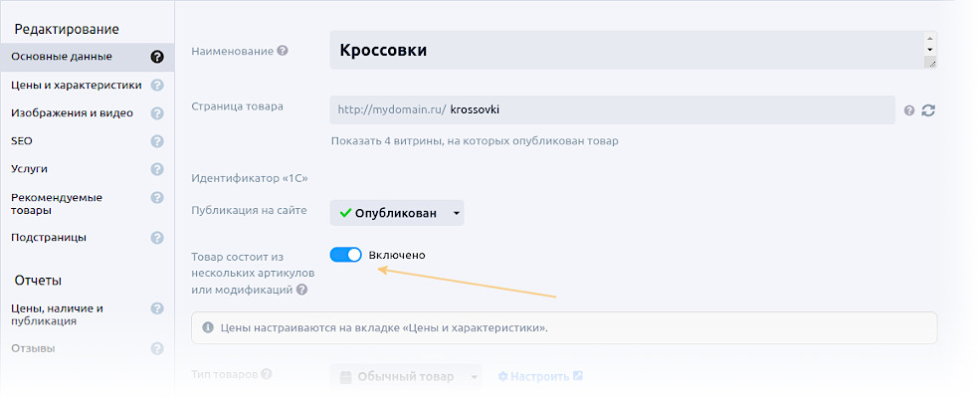Click help icon beside product page URL field
Viewport: 980px width, 401px height.
909,110
